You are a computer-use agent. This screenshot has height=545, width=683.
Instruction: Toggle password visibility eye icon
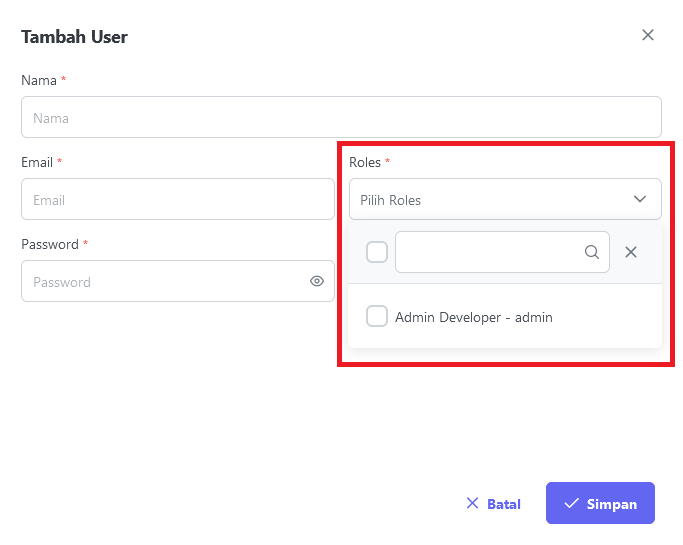317,281
